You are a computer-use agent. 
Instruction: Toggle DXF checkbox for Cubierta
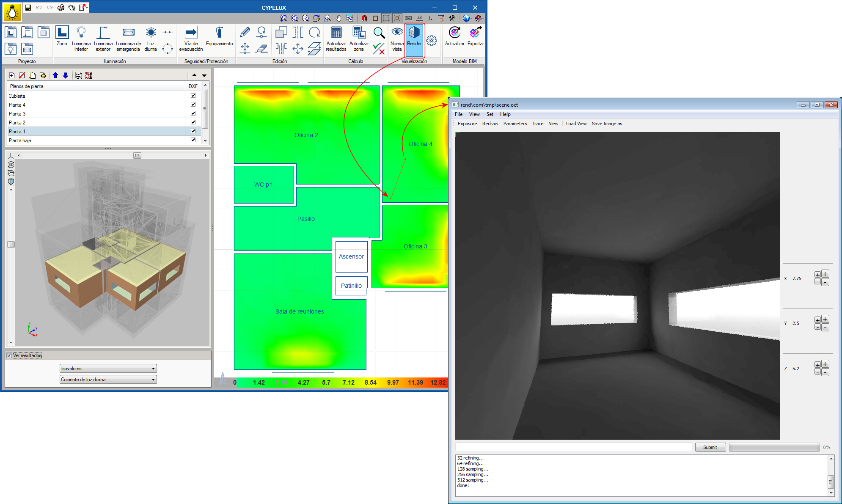pyautogui.click(x=193, y=96)
